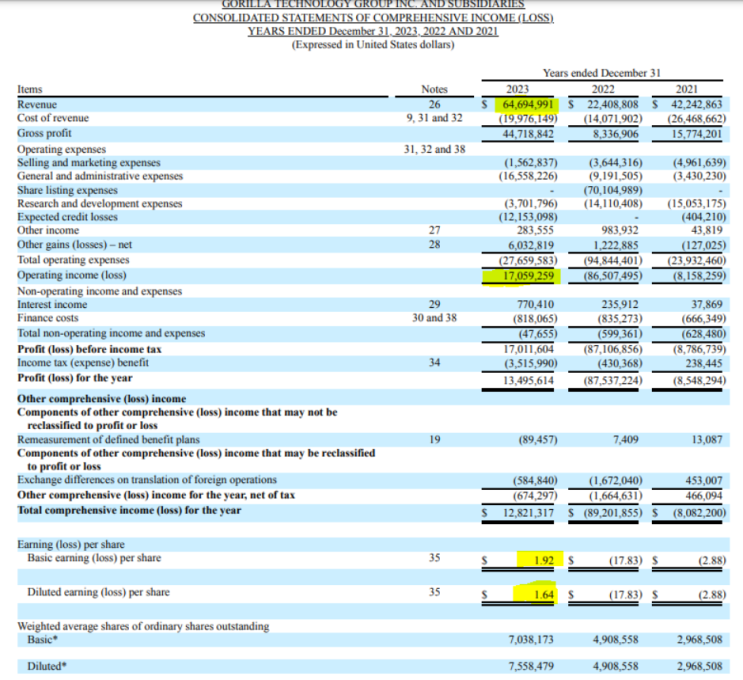Image resolution: width=743 pixels, height=680 pixels.
Task: Click 2021 diluted loss per share (2.88)
Action: [712, 594]
